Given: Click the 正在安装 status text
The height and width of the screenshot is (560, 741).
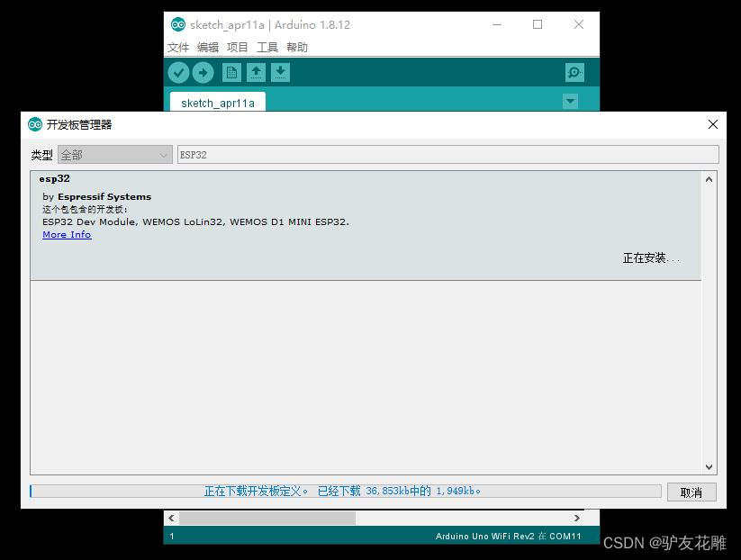Looking at the screenshot, I should pos(651,258).
